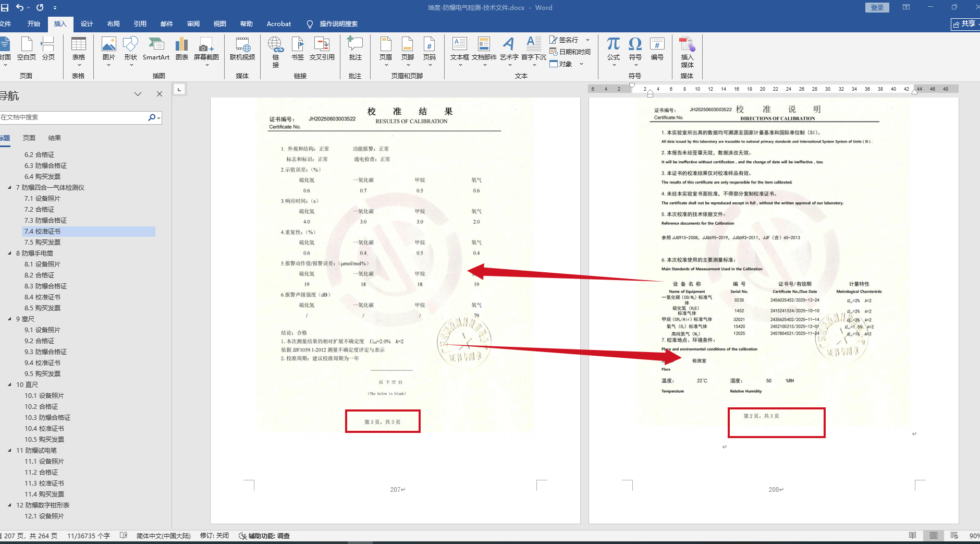The image size is (980, 544).
Task: Insert date and time (日期和时间)
Action: tap(570, 52)
